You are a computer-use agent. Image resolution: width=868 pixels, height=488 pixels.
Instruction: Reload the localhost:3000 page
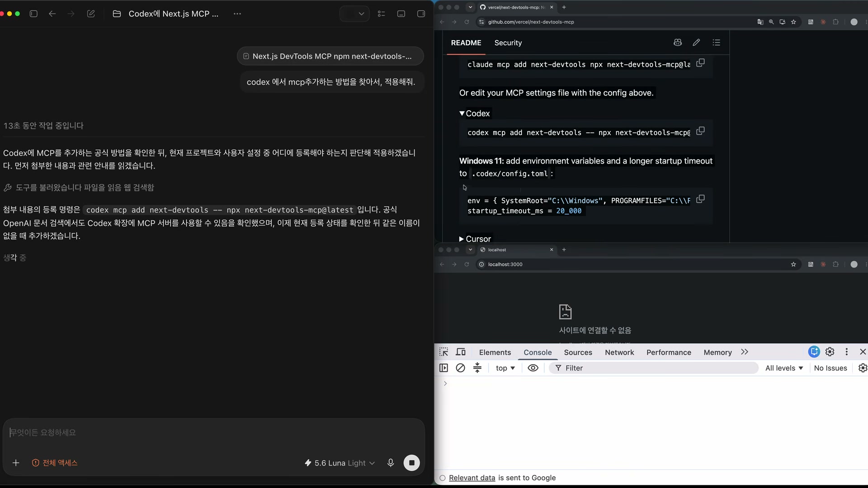pyautogui.click(x=467, y=264)
